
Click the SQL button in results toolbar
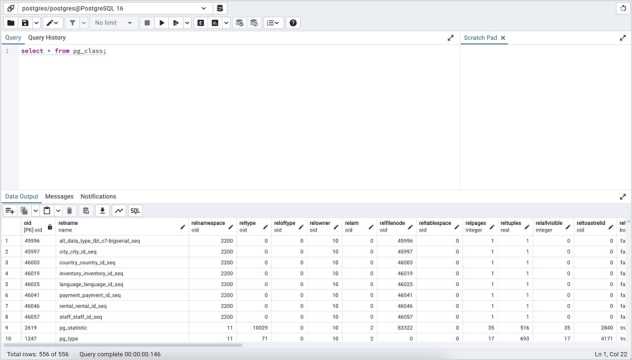pyautogui.click(x=135, y=211)
